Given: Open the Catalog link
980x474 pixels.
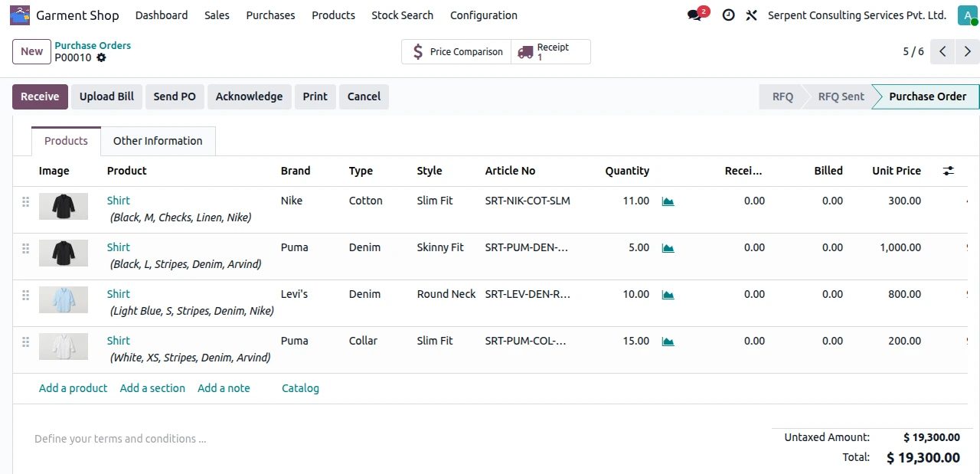Looking at the screenshot, I should pos(300,388).
